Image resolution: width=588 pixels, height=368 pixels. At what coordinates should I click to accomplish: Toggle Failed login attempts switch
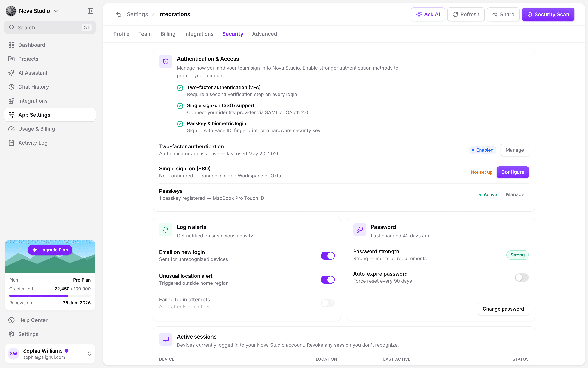coord(327,303)
